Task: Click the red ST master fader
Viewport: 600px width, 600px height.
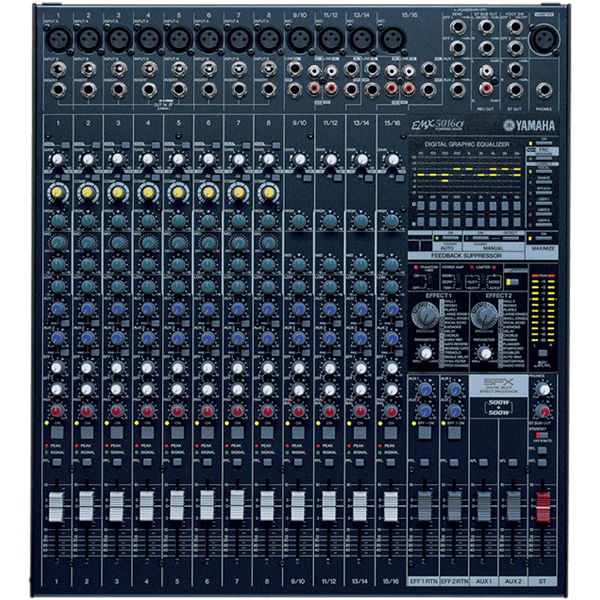Action: [x=545, y=503]
